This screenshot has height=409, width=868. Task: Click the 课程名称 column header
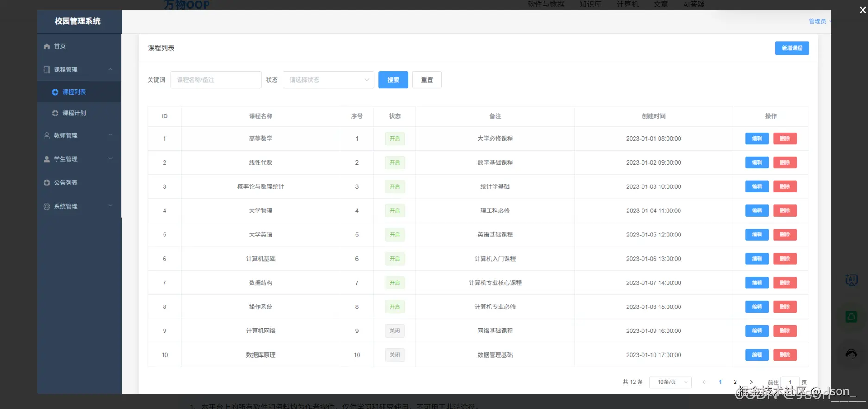(x=261, y=116)
